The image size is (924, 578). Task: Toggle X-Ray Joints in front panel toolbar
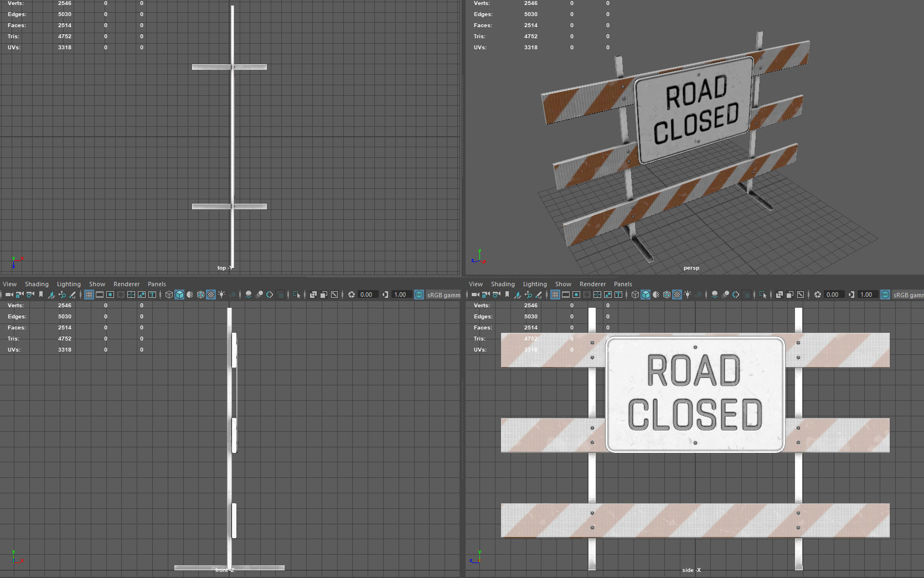[334, 295]
